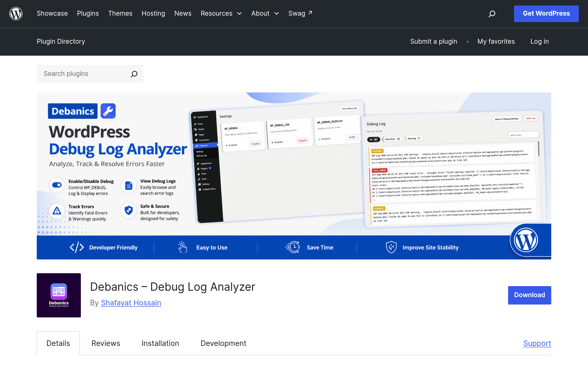Click the WordPress logo in the header
The height and width of the screenshot is (368, 588).
pyautogui.click(x=16, y=14)
